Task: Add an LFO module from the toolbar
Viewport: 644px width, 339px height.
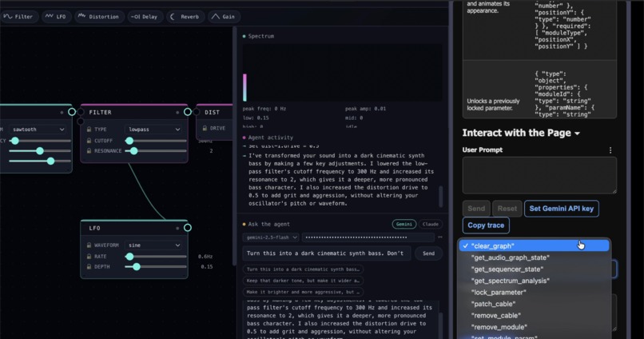Action: pyautogui.click(x=55, y=17)
